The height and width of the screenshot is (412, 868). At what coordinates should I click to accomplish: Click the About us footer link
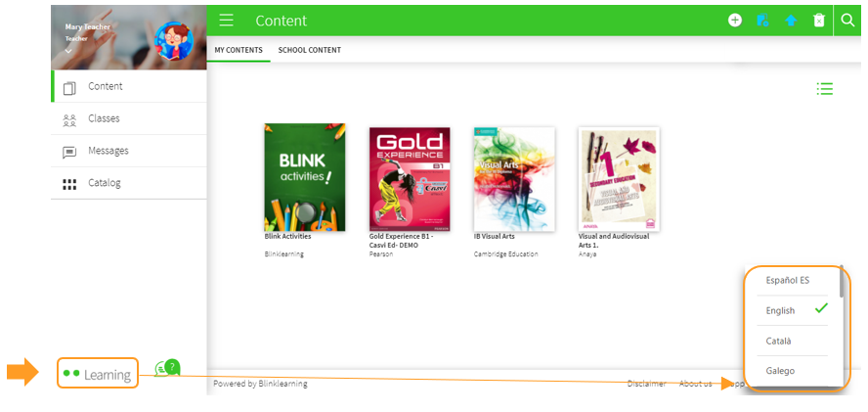[695, 384]
